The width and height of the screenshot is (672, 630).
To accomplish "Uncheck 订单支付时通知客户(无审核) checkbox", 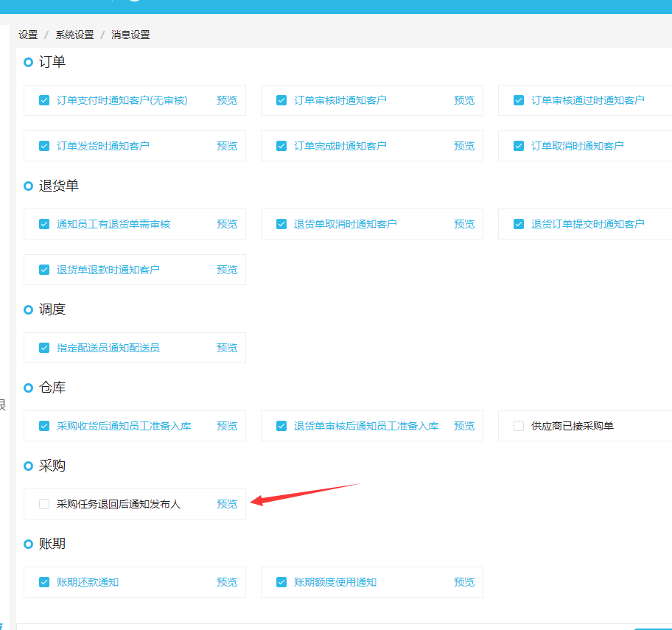I will [x=44, y=100].
